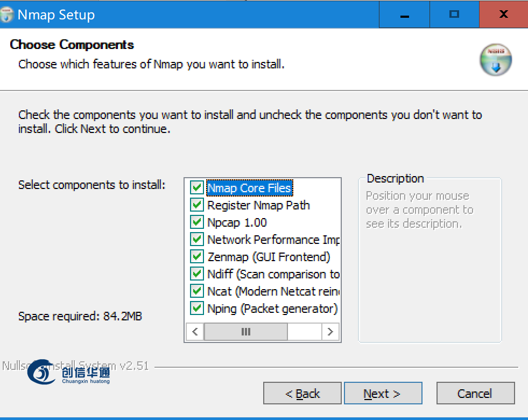Select the Nmap Core Files label
Viewport: 528px width, 420px height.
(249, 188)
